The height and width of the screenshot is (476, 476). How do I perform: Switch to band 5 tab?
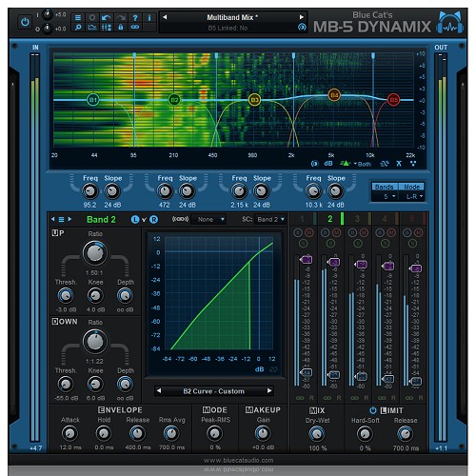[413, 219]
